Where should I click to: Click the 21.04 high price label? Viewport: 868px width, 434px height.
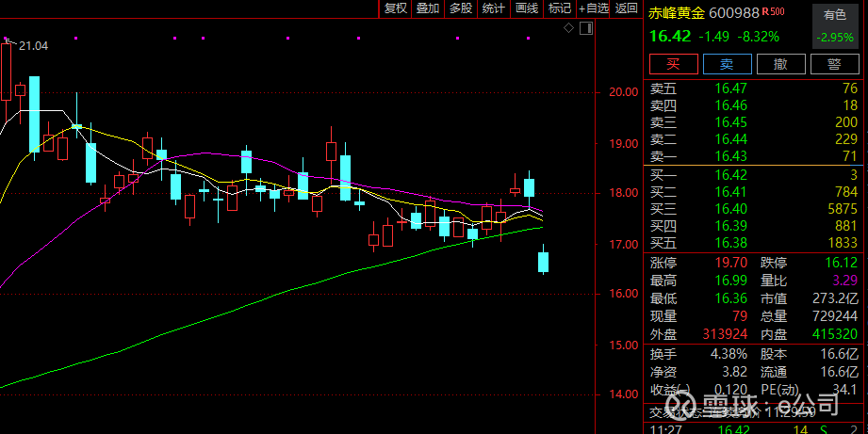point(33,46)
